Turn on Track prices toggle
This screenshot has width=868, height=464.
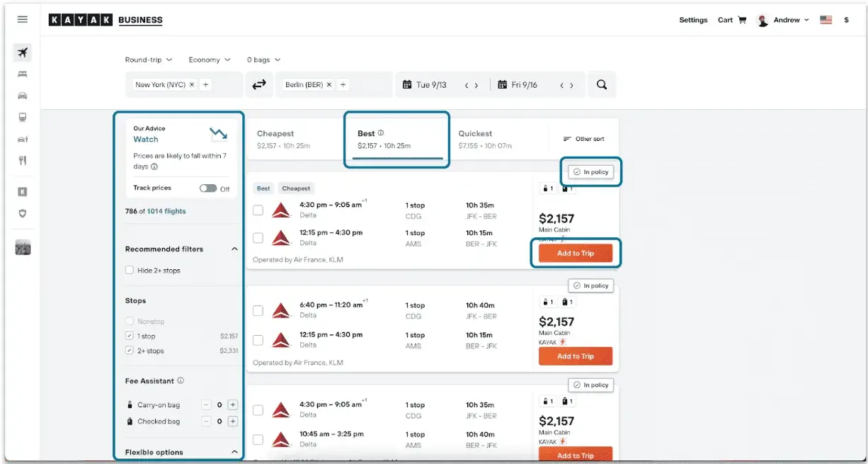tap(208, 188)
